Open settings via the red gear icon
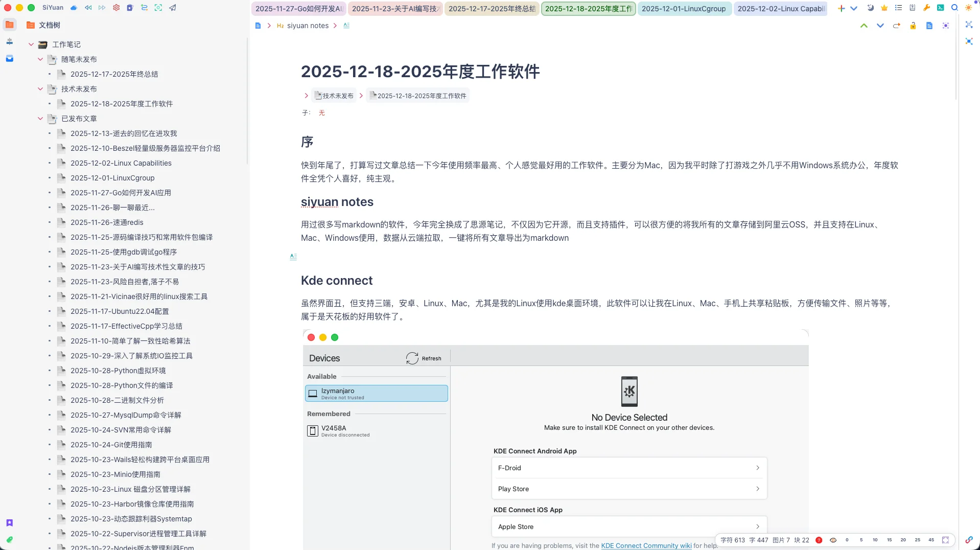The height and width of the screenshot is (550, 980). (116, 8)
